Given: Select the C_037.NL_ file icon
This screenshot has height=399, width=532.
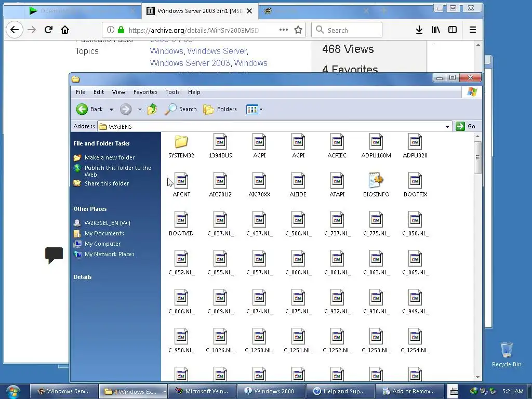Looking at the screenshot, I should [x=220, y=220].
